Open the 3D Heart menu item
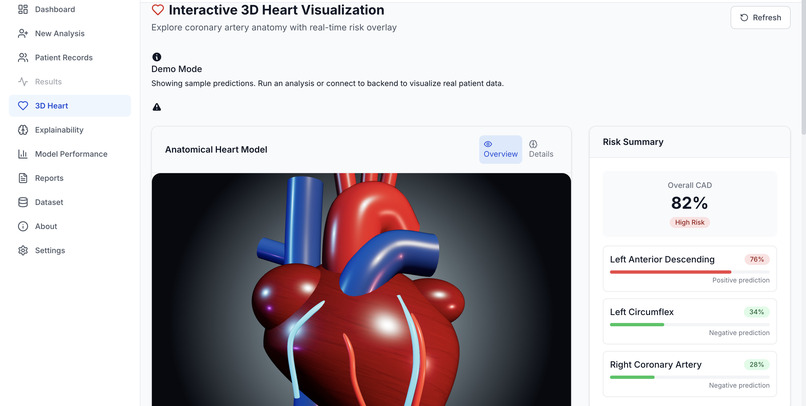Screen dimensions: 806x406 pyautogui.click(x=70, y=106)
